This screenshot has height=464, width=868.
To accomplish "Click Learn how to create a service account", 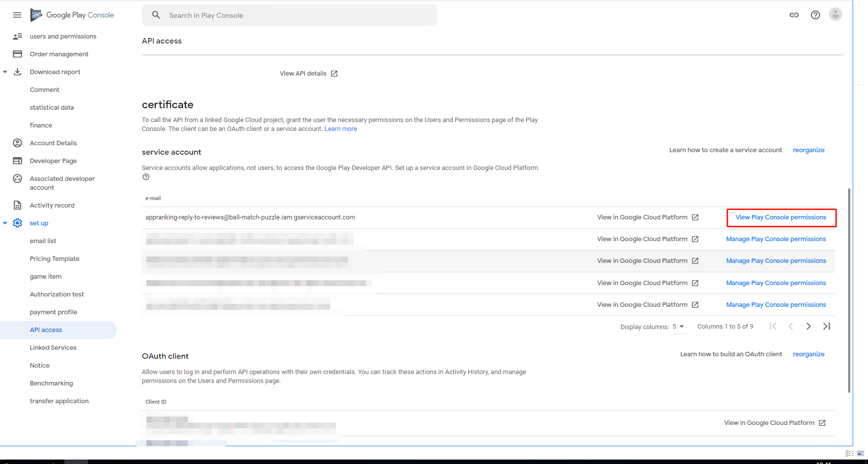I will [725, 150].
